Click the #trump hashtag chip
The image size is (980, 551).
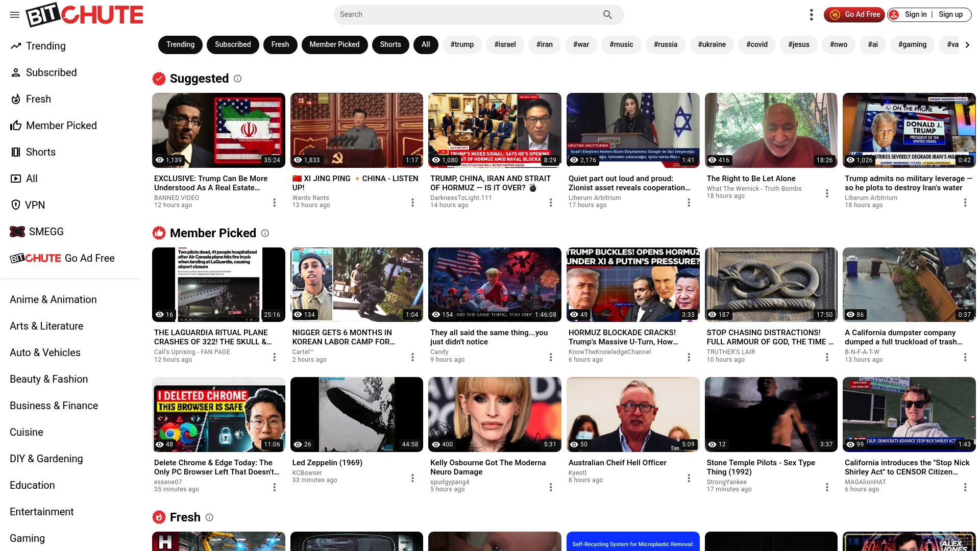click(x=462, y=45)
